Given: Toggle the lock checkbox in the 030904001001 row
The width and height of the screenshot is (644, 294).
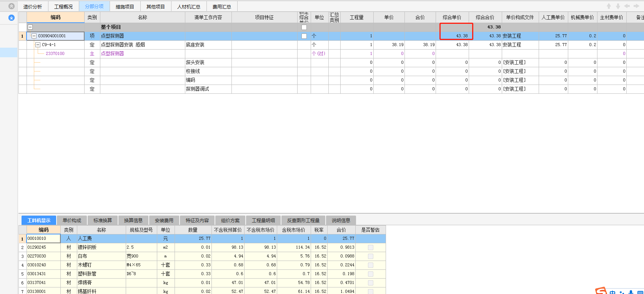Looking at the screenshot, I should click(304, 36).
